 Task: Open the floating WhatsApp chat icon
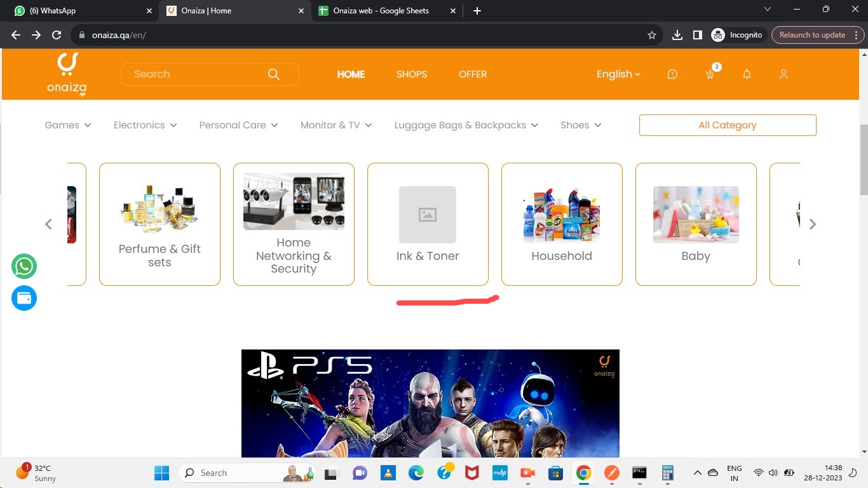24,266
